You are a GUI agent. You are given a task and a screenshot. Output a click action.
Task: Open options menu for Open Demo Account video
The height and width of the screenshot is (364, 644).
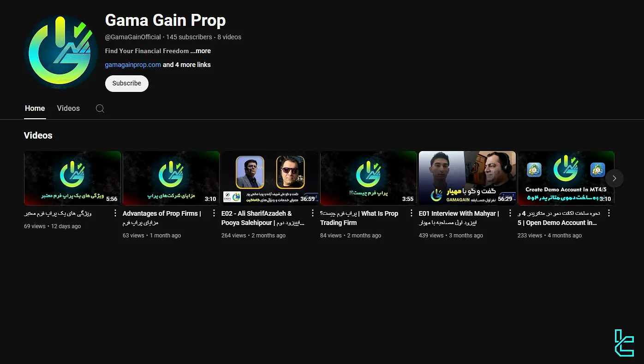[608, 213]
